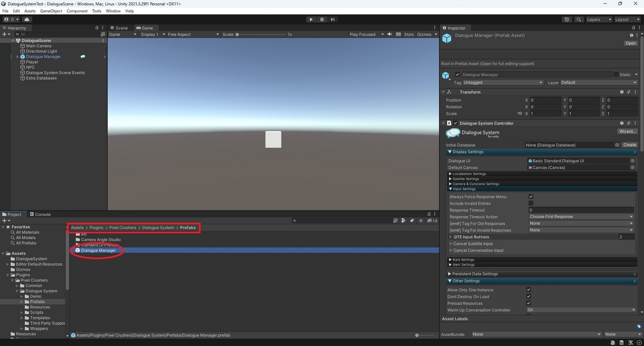Toggle the Dont Destroy On Load checkbox
The image size is (644, 346).
(x=529, y=297)
